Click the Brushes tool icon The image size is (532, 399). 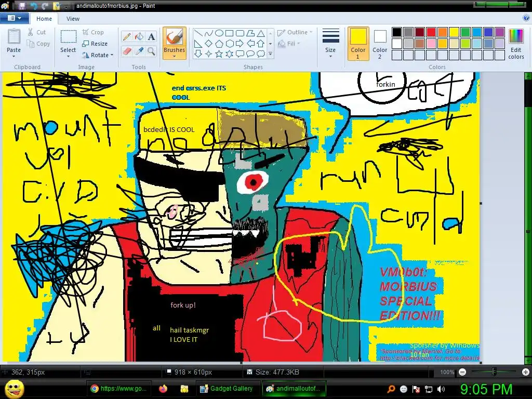click(x=175, y=37)
